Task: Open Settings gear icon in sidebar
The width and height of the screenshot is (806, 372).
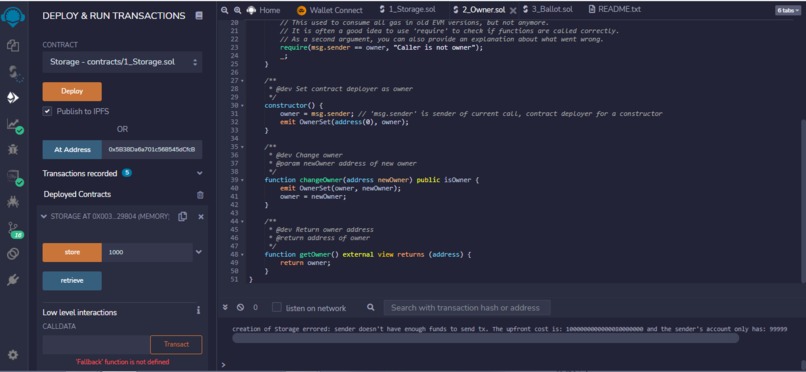Action: tap(13, 355)
